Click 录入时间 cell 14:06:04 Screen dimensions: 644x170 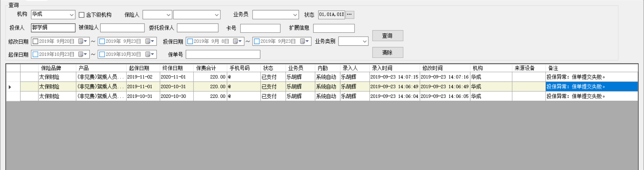tap(394, 96)
